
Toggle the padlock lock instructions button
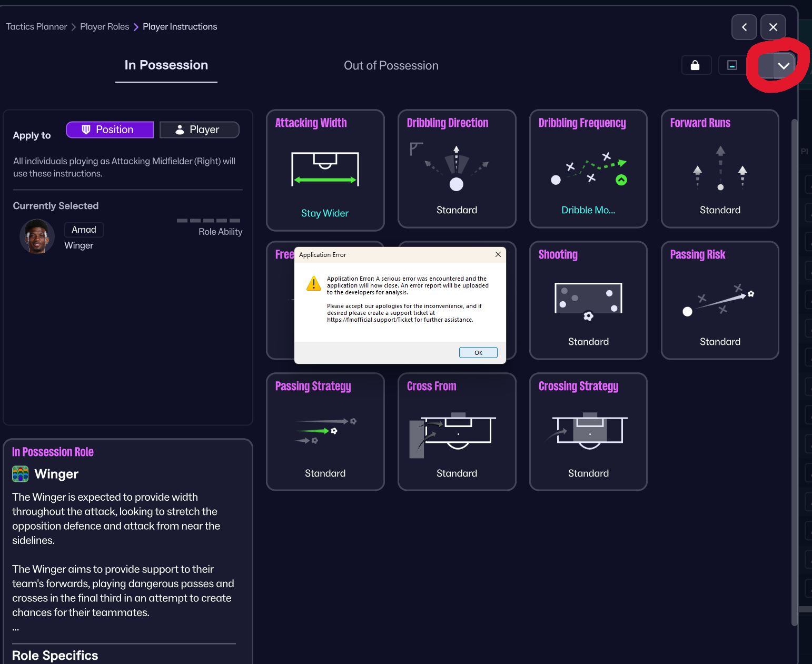point(696,65)
